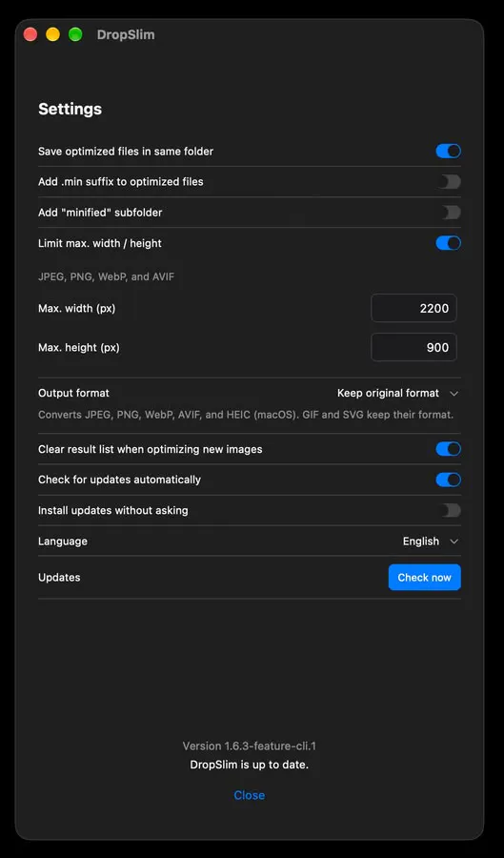Click the Close link at the bottom
This screenshot has width=504, height=858.
(250, 795)
